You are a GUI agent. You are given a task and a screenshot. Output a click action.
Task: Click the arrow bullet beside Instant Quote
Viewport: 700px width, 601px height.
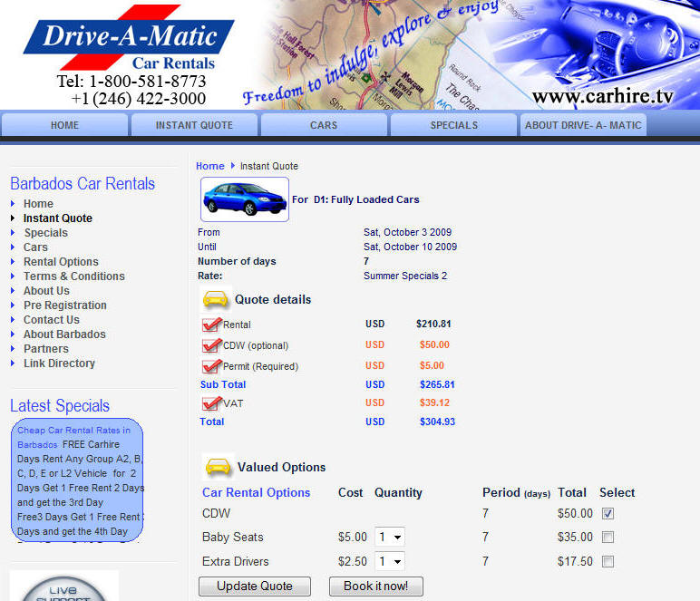tap(13, 218)
